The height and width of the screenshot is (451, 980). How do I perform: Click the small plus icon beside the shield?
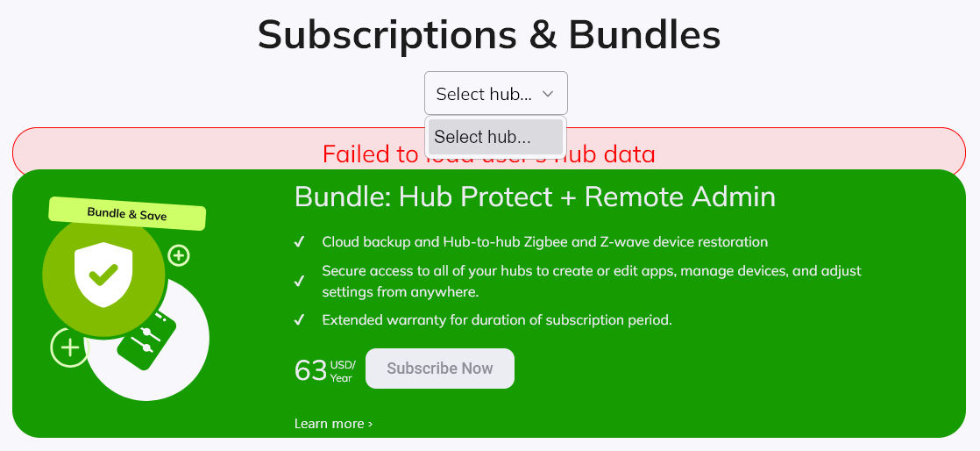coord(179,255)
